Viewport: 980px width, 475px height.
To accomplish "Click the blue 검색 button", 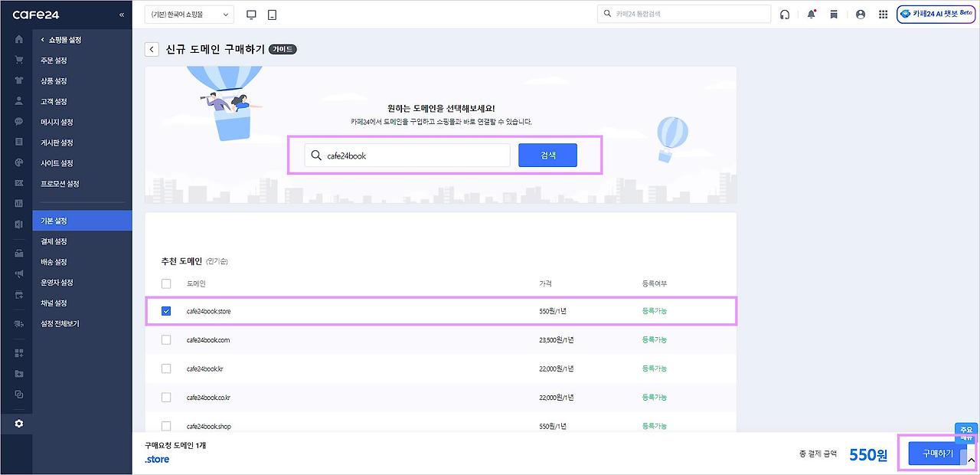I will tap(547, 156).
